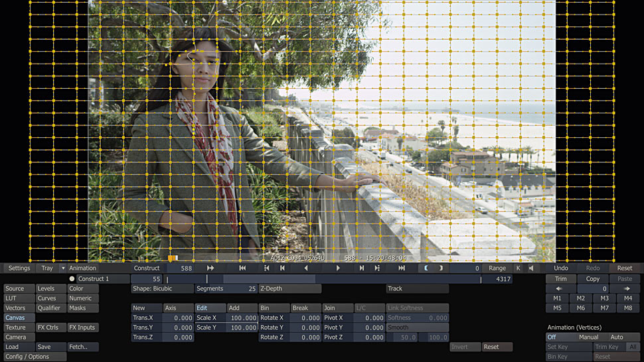Screen dimensions: 644x362
Task: Open the Tray dropdown arrow
Action: point(63,269)
